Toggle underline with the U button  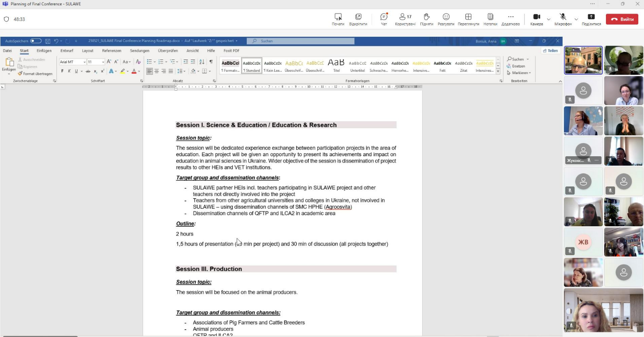click(x=76, y=71)
